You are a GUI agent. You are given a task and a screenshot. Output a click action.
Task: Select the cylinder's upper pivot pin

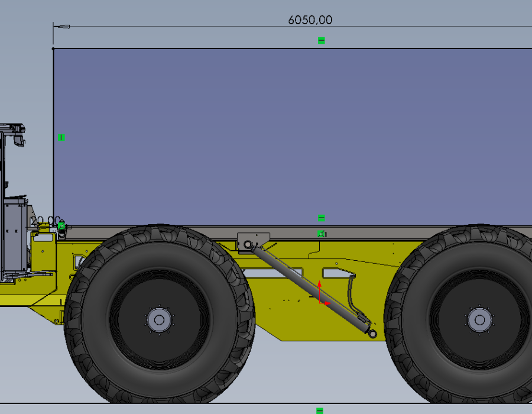coord(248,243)
